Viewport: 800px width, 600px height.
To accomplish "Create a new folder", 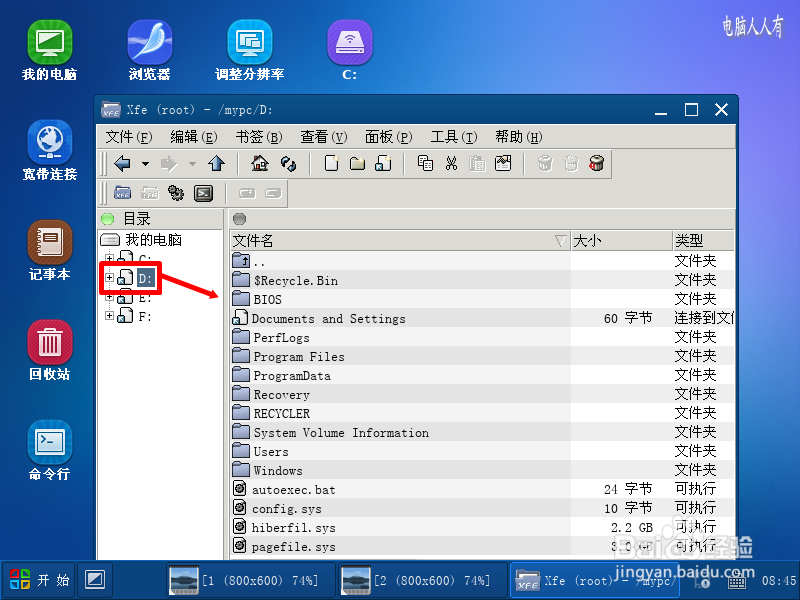I will point(357,163).
